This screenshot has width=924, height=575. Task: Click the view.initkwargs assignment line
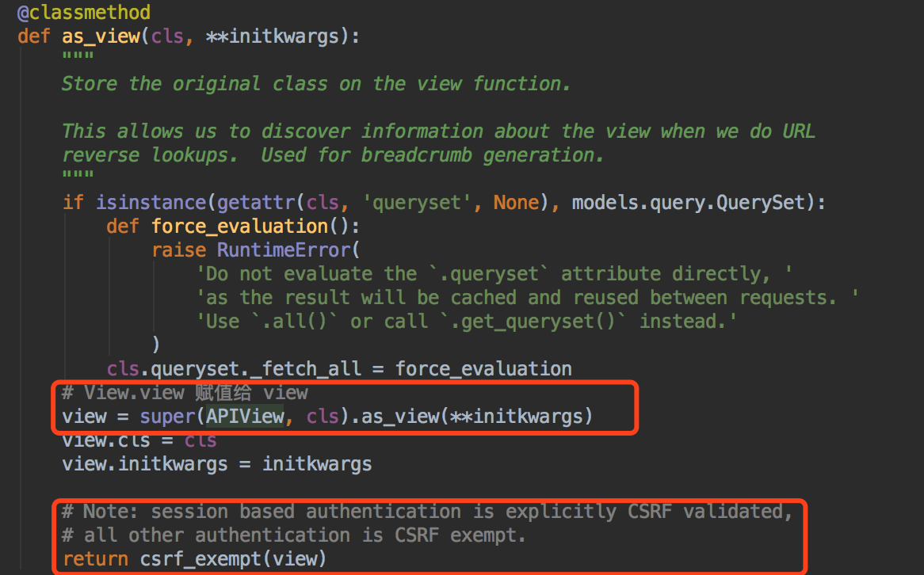[x=216, y=464]
